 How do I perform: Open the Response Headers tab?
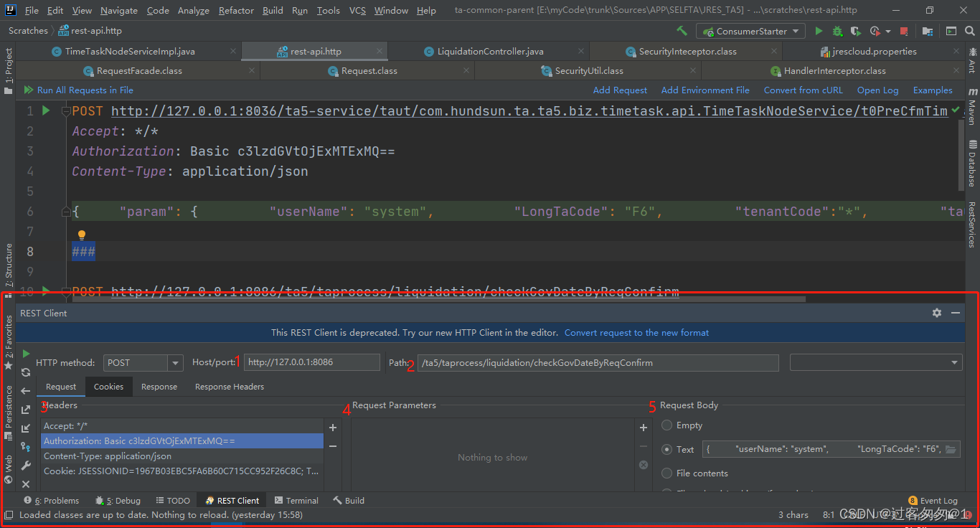tap(230, 387)
